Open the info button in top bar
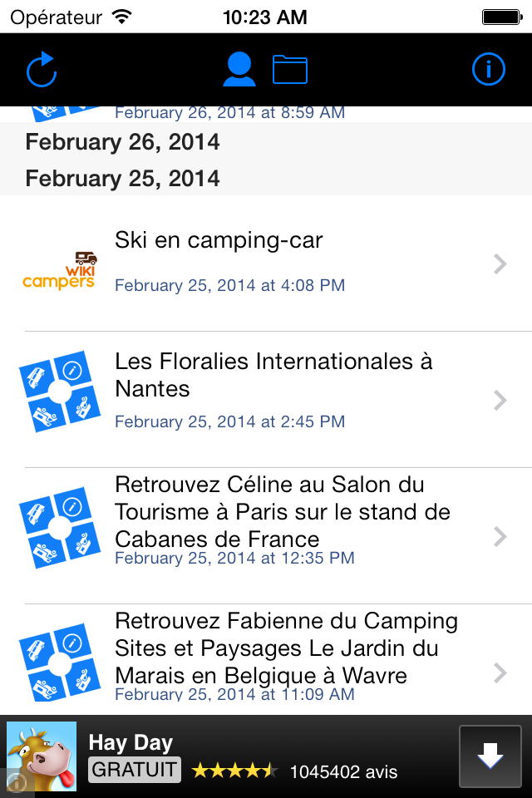The height and width of the screenshot is (798, 532). 489,70
